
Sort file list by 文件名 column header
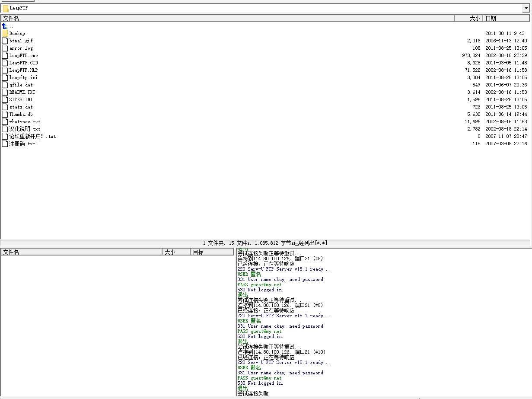[228, 18]
